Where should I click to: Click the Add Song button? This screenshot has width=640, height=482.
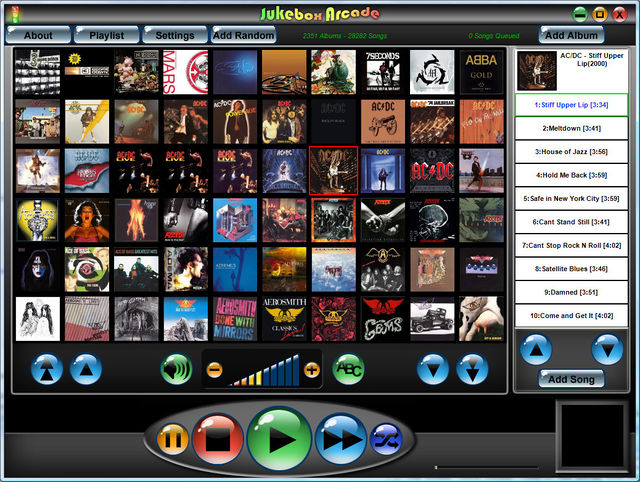click(x=571, y=379)
